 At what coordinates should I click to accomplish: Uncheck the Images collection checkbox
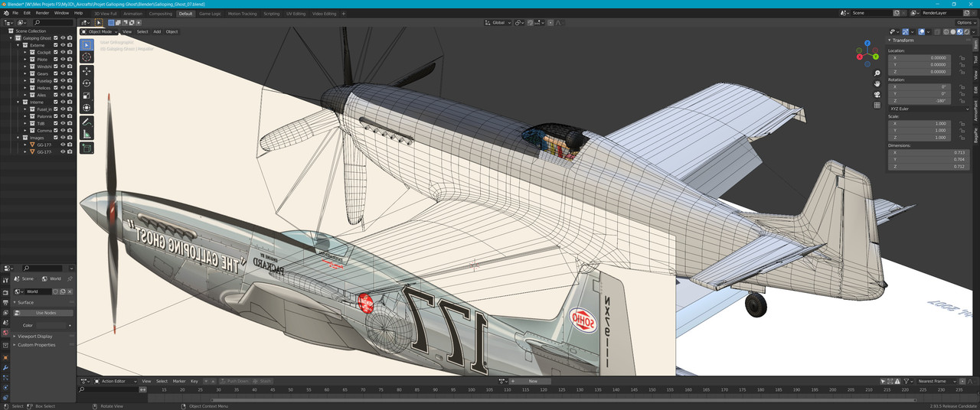pos(56,138)
